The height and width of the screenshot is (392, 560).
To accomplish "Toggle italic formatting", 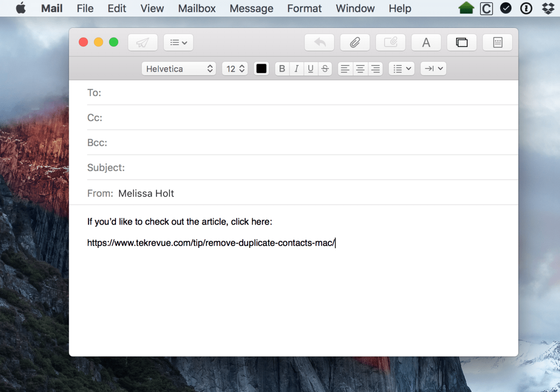I will pyautogui.click(x=297, y=69).
